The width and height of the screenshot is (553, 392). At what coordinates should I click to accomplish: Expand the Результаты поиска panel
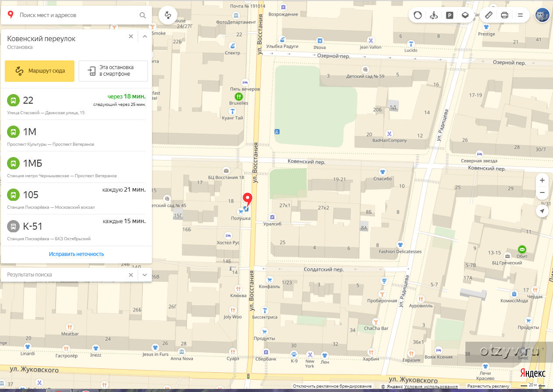point(145,275)
